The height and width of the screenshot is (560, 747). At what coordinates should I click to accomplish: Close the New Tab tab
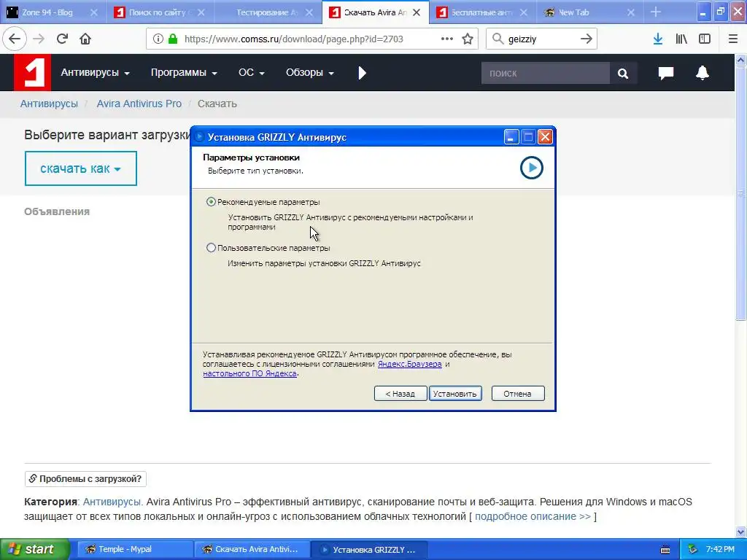(x=631, y=12)
